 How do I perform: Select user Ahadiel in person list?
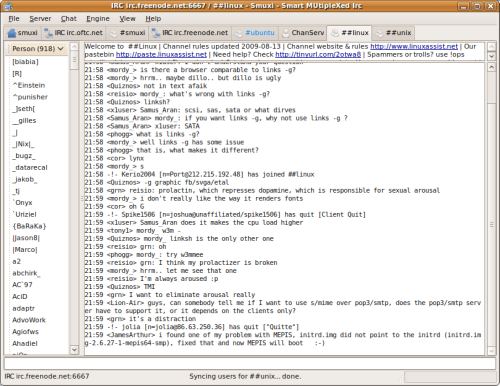[x=25, y=343]
